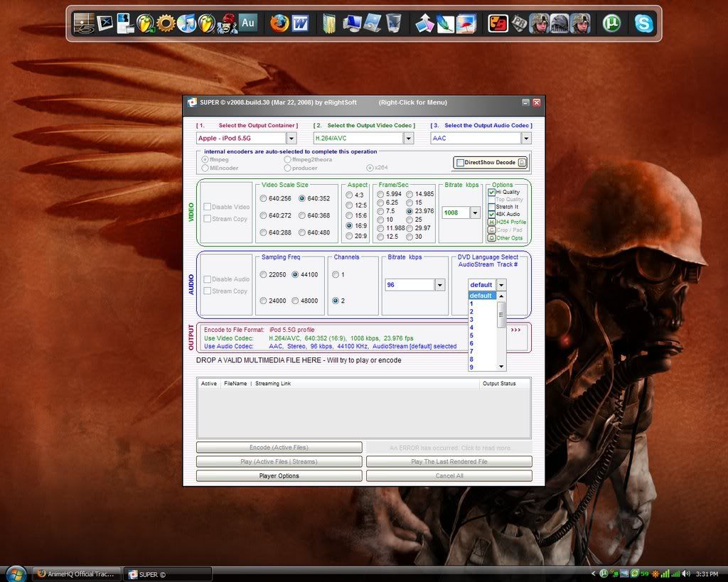Click the track list scrollbar thumb

pos(501,315)
